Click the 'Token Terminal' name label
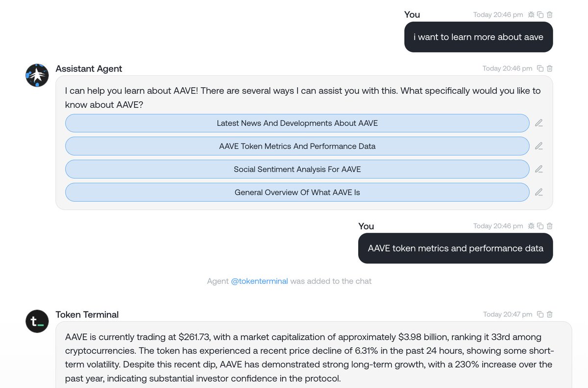Viewport: 588px width, 388px height. coord(87,315)
